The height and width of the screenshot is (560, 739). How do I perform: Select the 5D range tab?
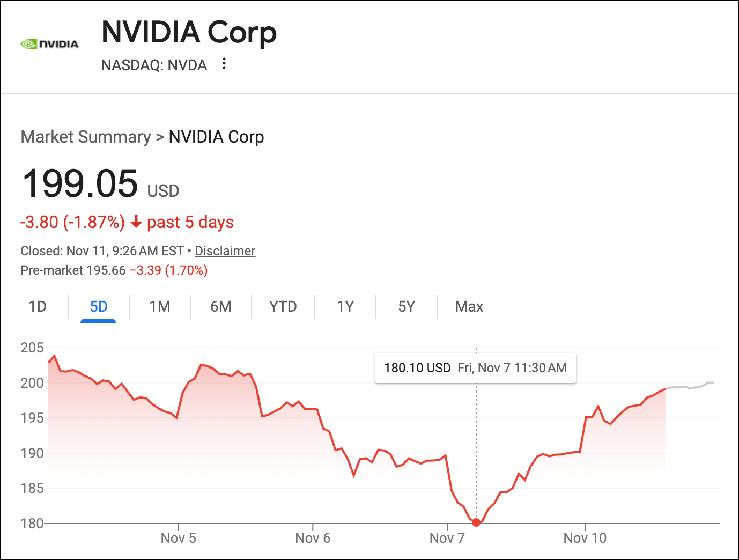tap(99, 306)
